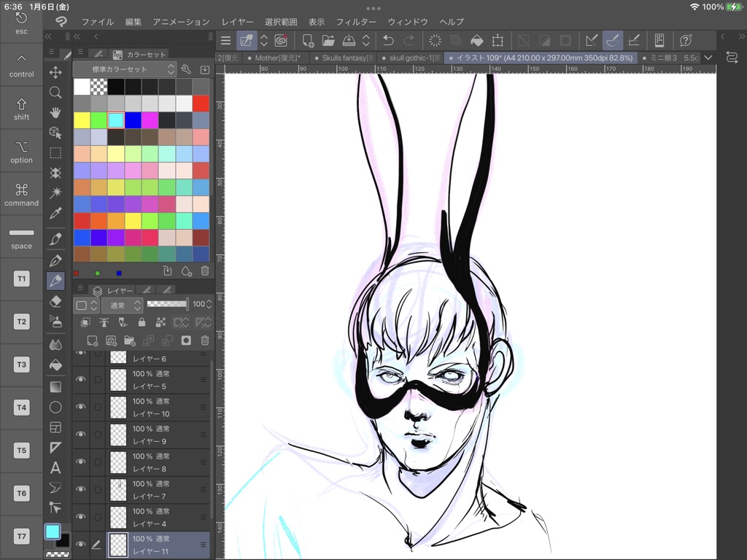Screen dimensions: 747x560
Task: Select the Text tool
Action: pyautogui.click(x=55, y=467)
